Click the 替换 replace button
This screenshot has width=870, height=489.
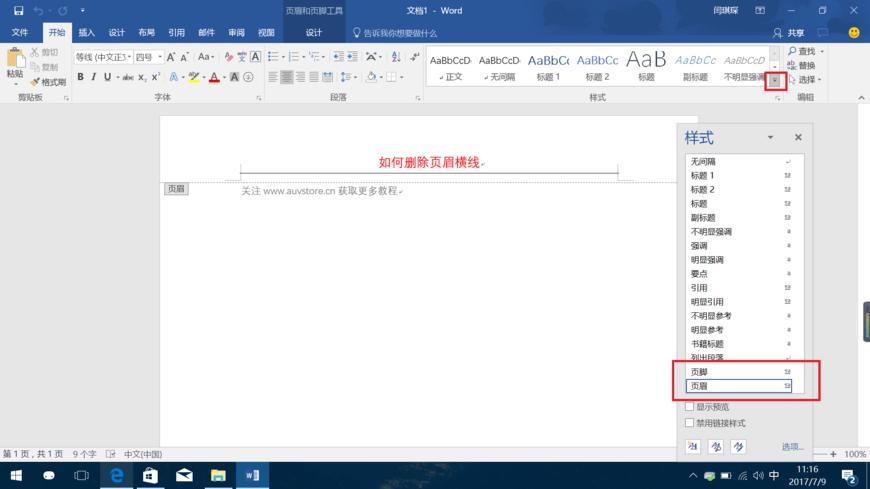pos(802,65)
